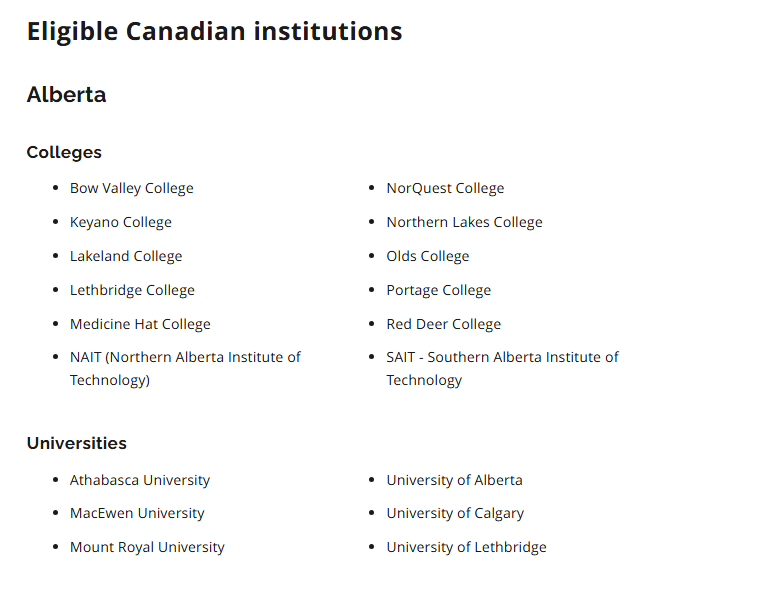The width and height of the screenshot is (775, 590).
Task: Select Keyano College entry
Action: tap(121, 223)
